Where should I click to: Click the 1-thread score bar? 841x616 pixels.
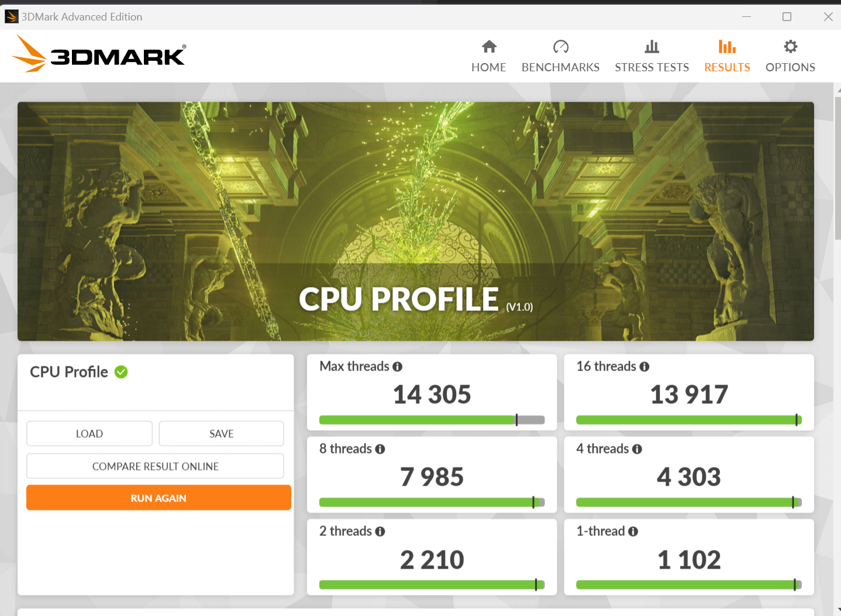click(x=688, y=584)
